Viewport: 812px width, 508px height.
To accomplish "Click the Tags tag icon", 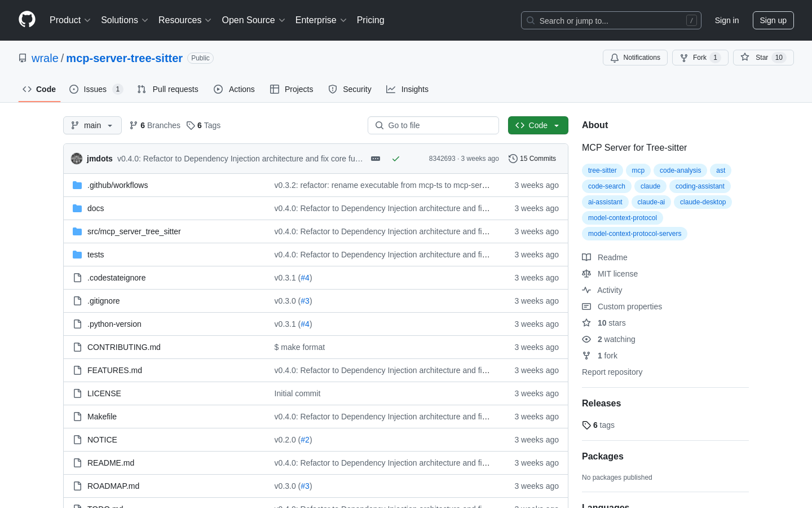I will [x=191, y=125].
